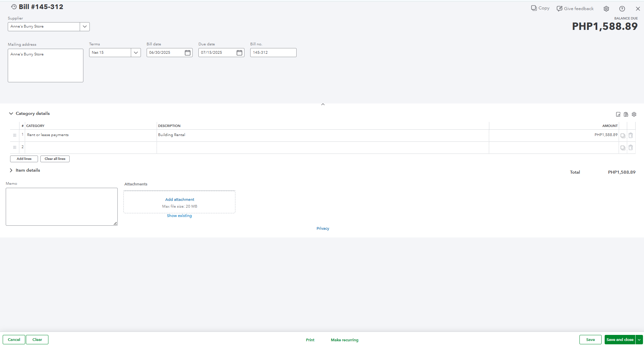Open category table settings gear
The height and width of the screenshot is (348, 644).
click(x=634, y=115)
